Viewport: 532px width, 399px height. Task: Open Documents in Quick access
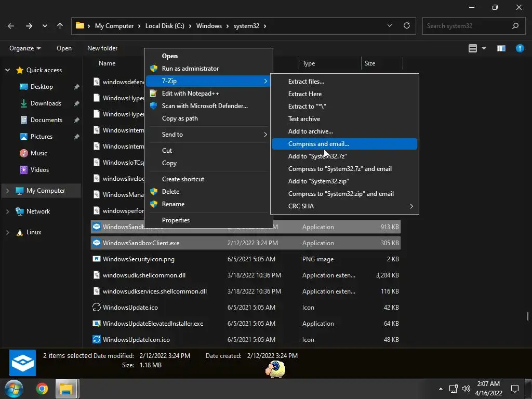click(x=46, y=120)
